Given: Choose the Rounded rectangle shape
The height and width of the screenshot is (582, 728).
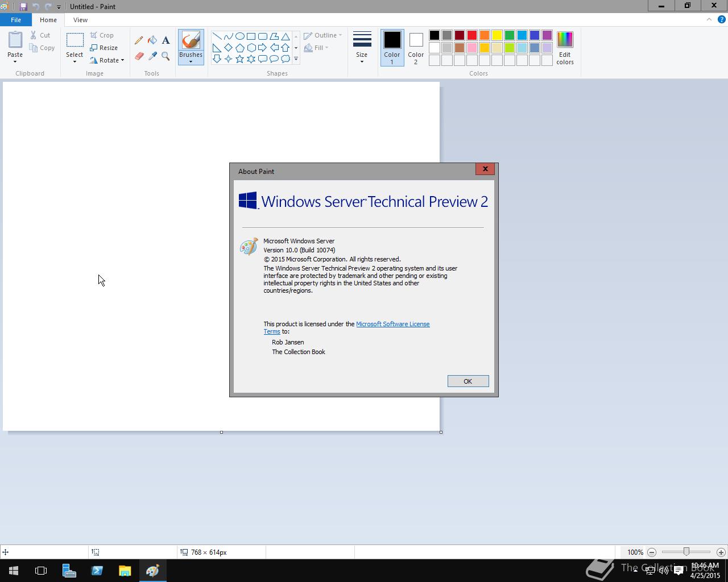Looking at the screenshot, I should point(262,36).
